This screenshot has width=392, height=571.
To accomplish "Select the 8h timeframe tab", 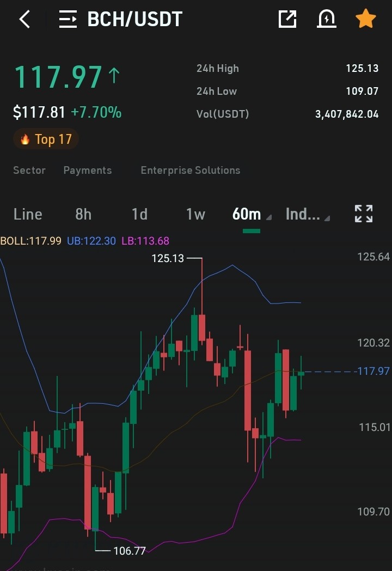I will pyautogui.click(x=83, y=214).
